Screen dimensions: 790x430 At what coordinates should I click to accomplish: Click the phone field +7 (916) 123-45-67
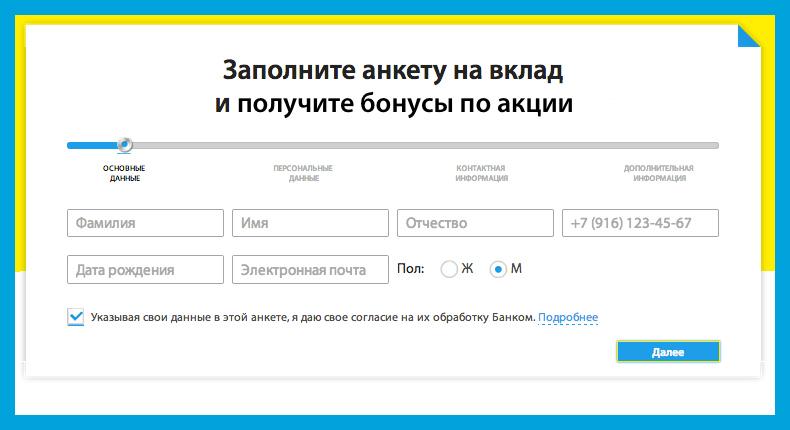640,223
